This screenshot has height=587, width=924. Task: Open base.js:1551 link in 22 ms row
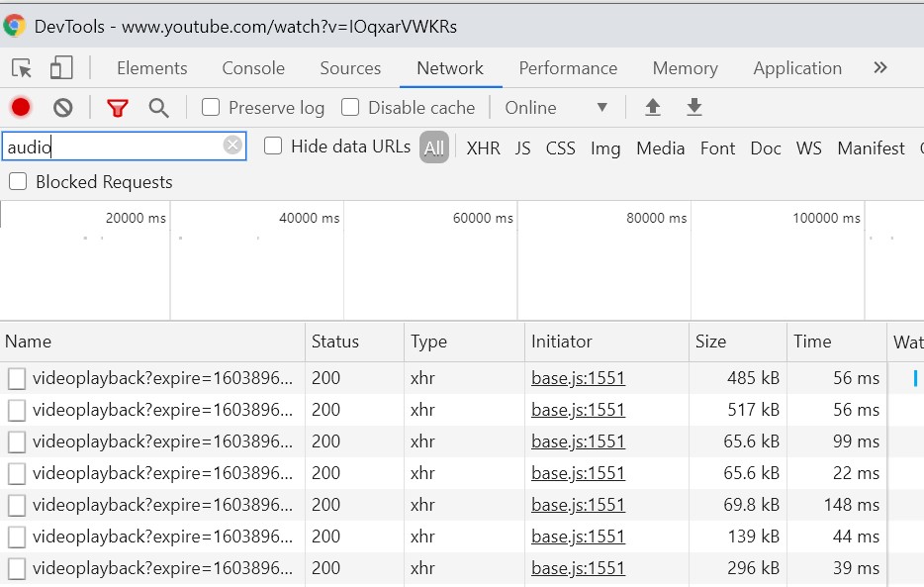[578, 473]
